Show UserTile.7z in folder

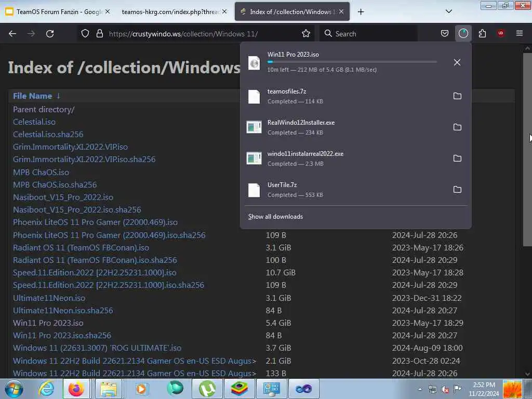point(457,190)
